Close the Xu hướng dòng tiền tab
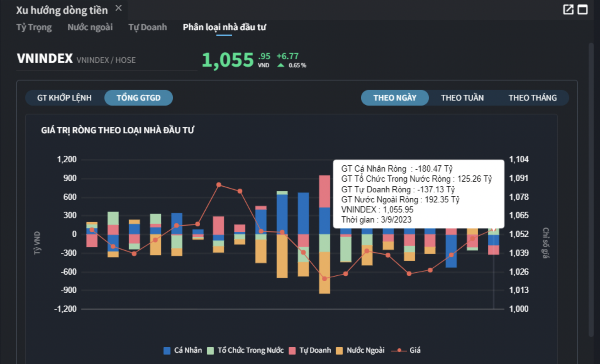Image resolution: width=600 pixels, height=364 pixels. click(118, 8)
